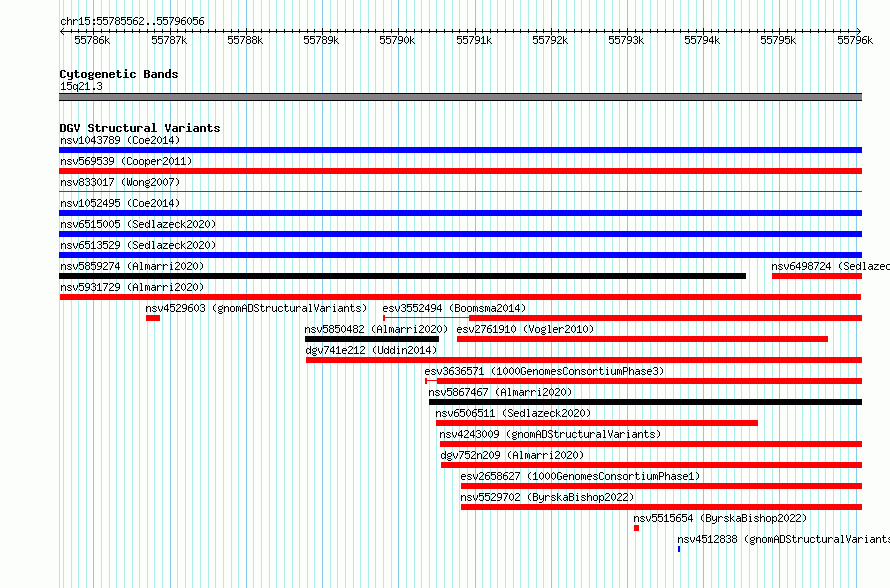Screen dimensions: 890x588
Task: Select the blue bar of nsv1043789
Action: tap(460, 150)
